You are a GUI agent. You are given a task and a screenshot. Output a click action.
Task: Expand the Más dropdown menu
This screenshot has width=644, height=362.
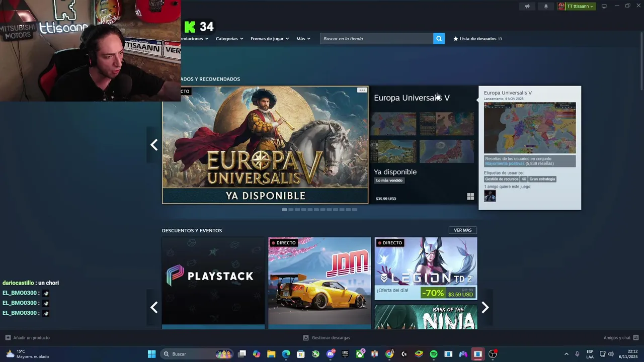[303, 39]
